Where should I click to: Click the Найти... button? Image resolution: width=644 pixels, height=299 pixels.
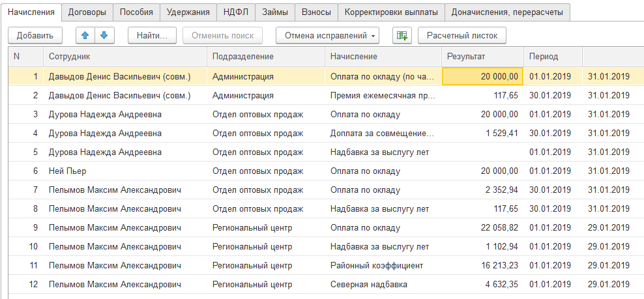click(x=153, y=35)
